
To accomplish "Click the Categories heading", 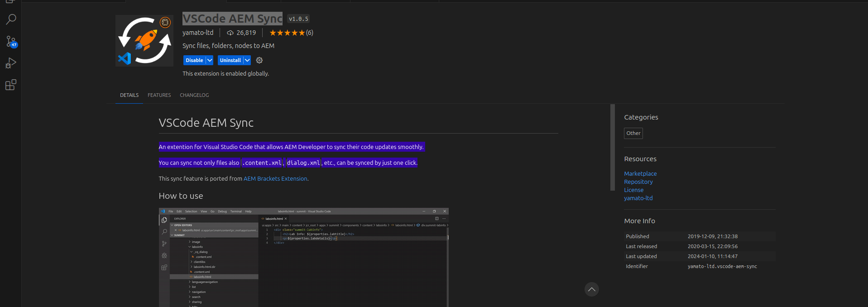I will (641, 117).
